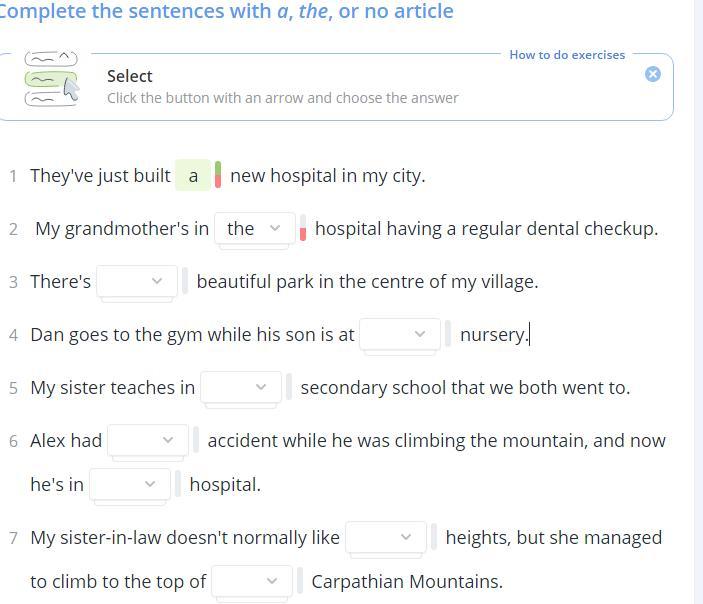Open the dropdown before 'nursery'
Image resolution: width=703 pixels, height=604 pixels.
[400, 335]
